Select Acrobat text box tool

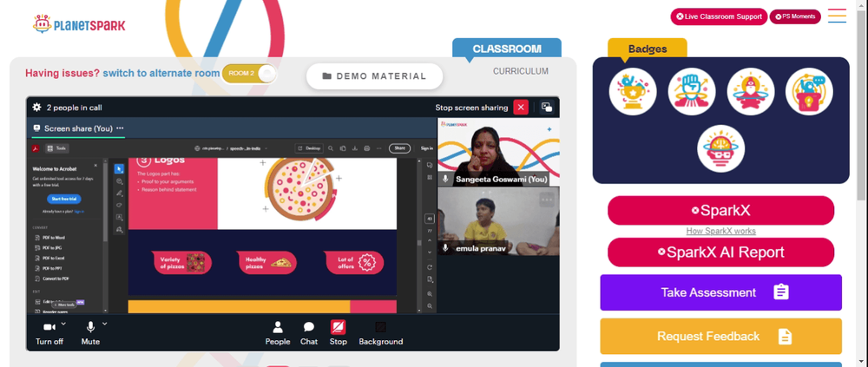click(119, 218)
